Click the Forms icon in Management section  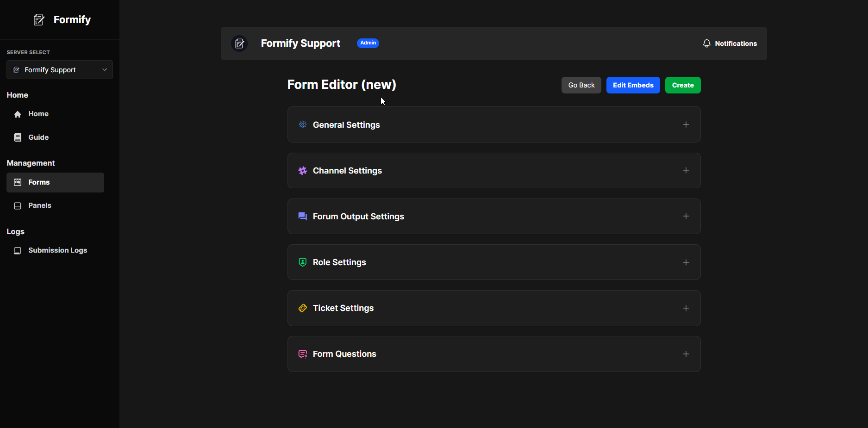tap(18, 182)
